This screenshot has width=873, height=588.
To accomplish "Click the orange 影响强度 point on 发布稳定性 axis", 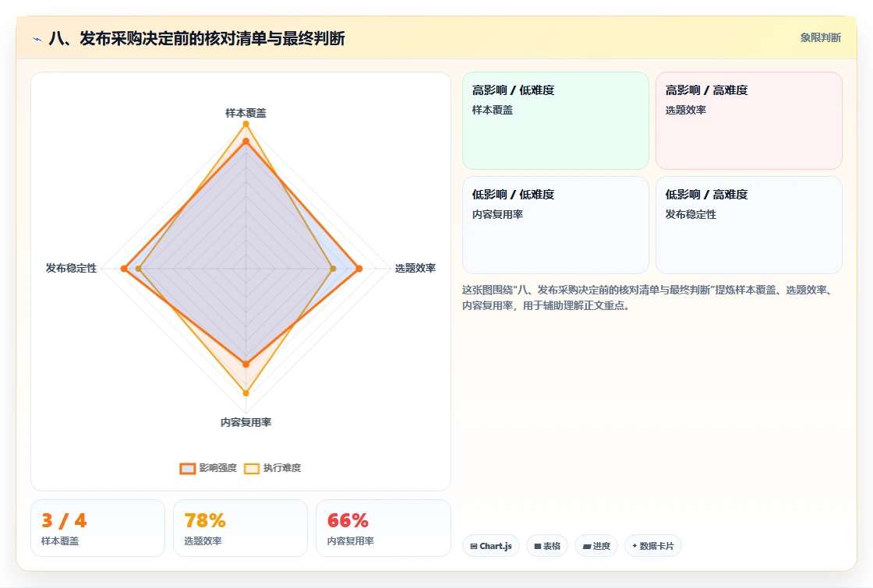I will [124, 269].
